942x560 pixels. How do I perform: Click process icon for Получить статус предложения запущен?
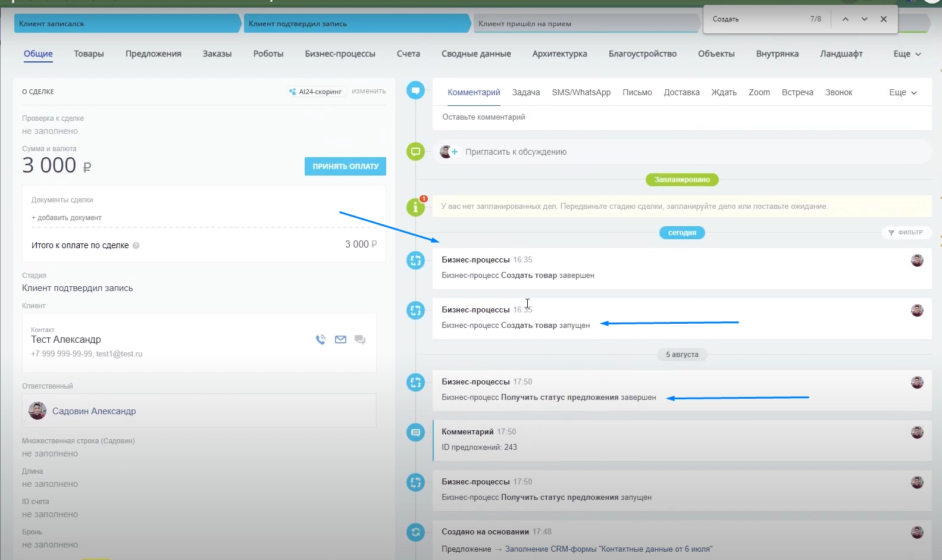click(x=415, y=482)
